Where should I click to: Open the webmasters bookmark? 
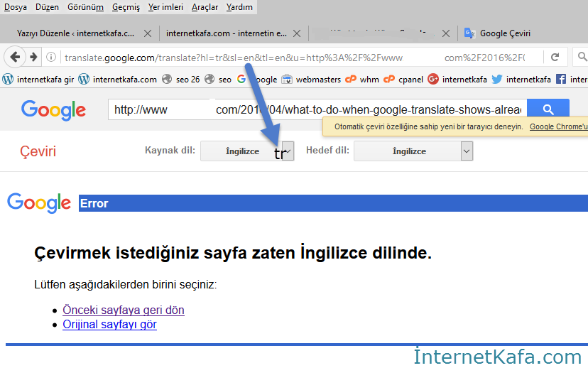(x=311, y=79)
